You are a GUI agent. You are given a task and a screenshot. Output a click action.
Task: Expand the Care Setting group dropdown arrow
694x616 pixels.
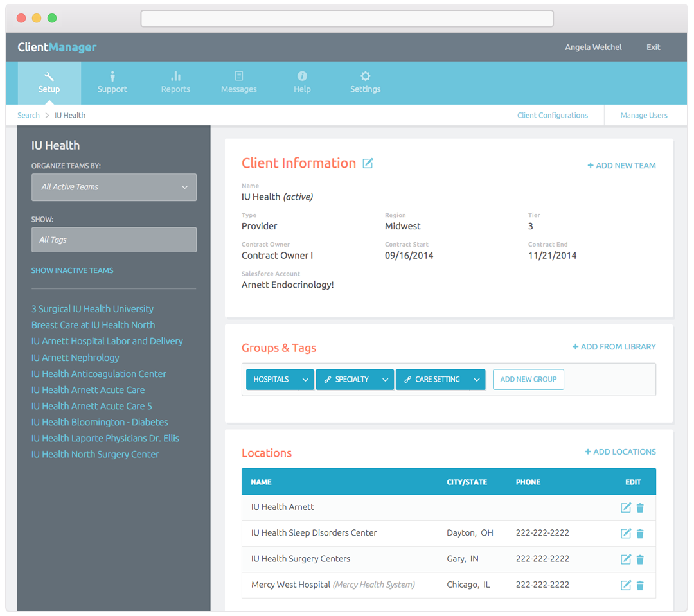pyautogui.click(x=476, y=380)
